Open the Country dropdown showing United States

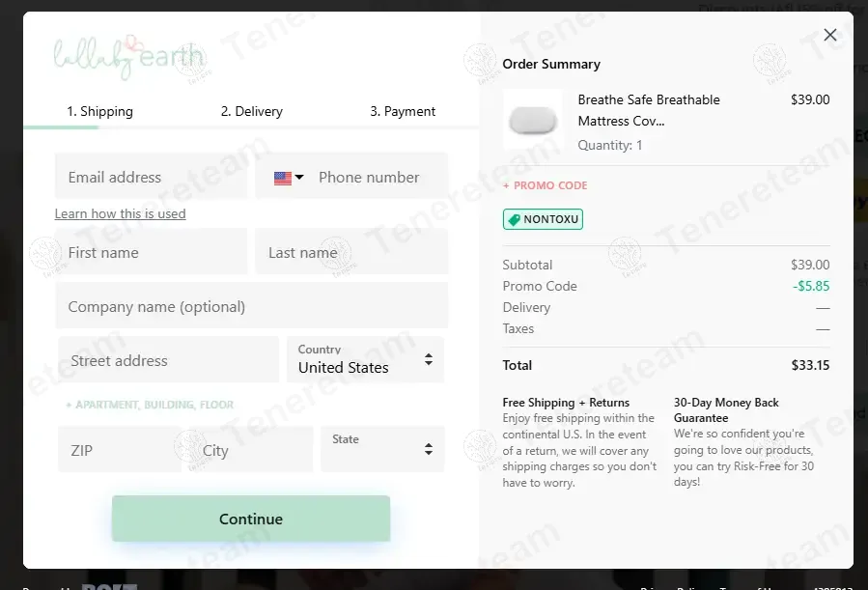point(365,359)
